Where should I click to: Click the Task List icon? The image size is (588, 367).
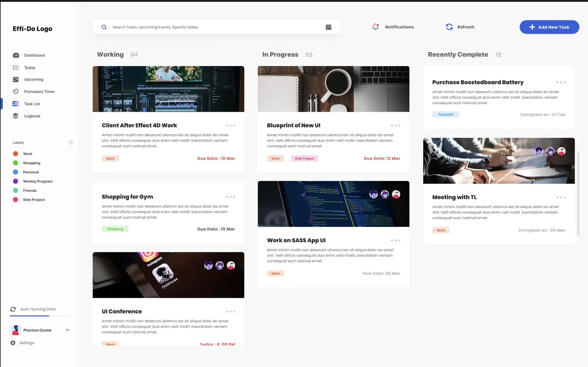tap(16, 104)
